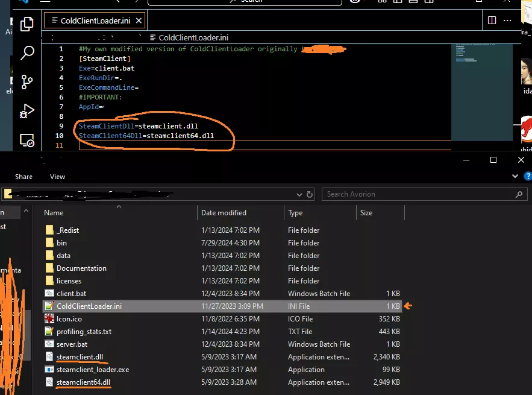Click the Icon.ico file icon
The width and height of the screenshot is (532, 395).
coord(49,318)
